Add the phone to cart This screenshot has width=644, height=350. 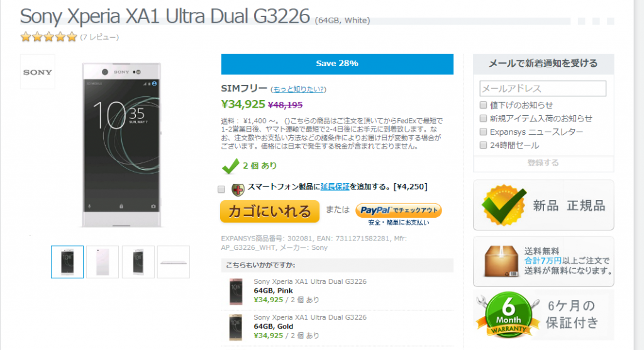pyautogui.click(x=270, y=212)
